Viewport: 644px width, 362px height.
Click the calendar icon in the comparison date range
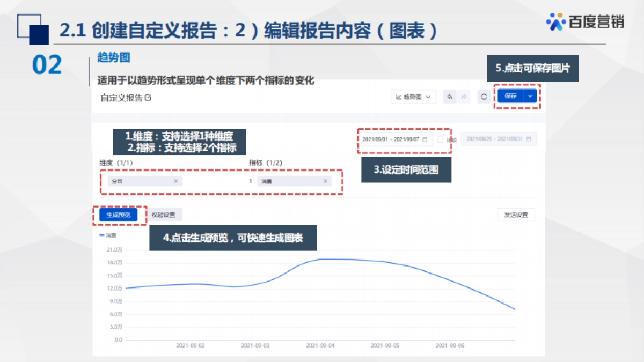(x=529, y=139)
